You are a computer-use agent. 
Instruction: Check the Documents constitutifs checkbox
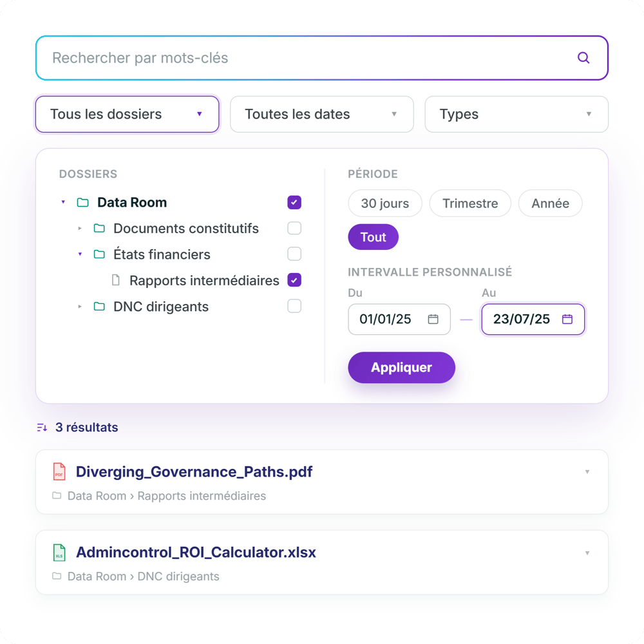click(x=294, y=229)
